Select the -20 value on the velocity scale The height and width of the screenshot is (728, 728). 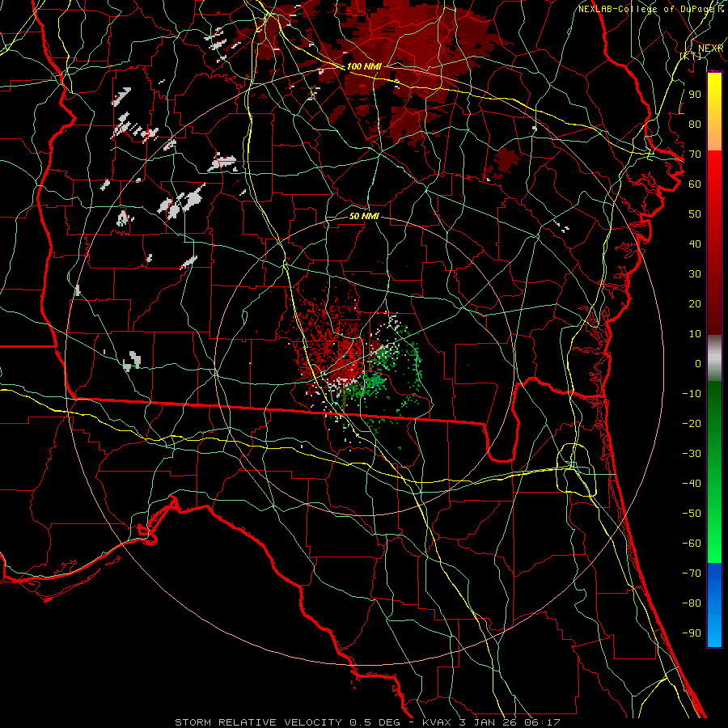692,423
